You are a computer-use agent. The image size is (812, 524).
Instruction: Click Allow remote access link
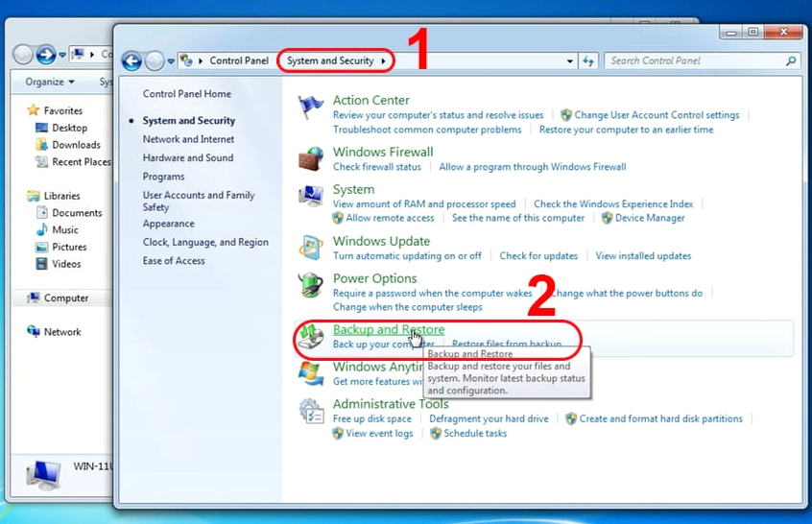[x=390, y=218]
